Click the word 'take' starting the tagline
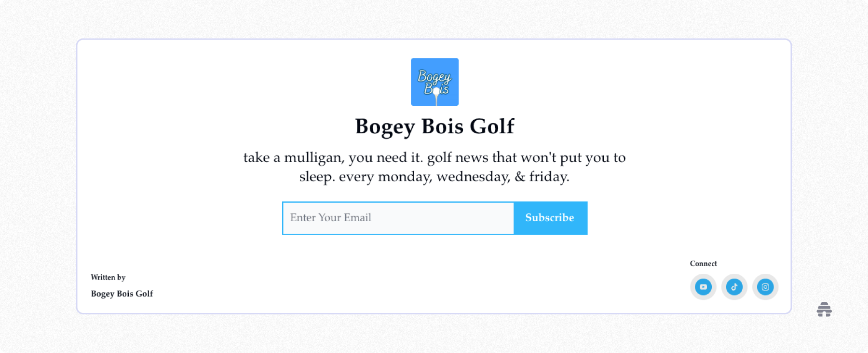 pos(257,158)
